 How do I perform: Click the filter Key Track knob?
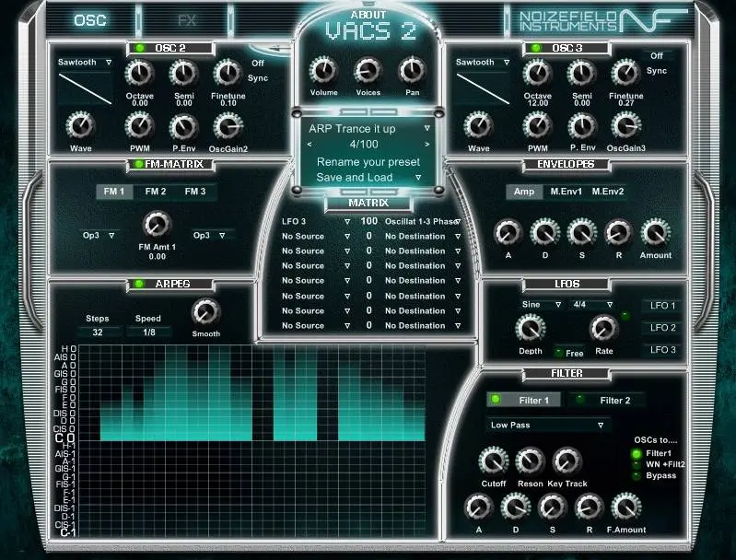click(567, 461)
